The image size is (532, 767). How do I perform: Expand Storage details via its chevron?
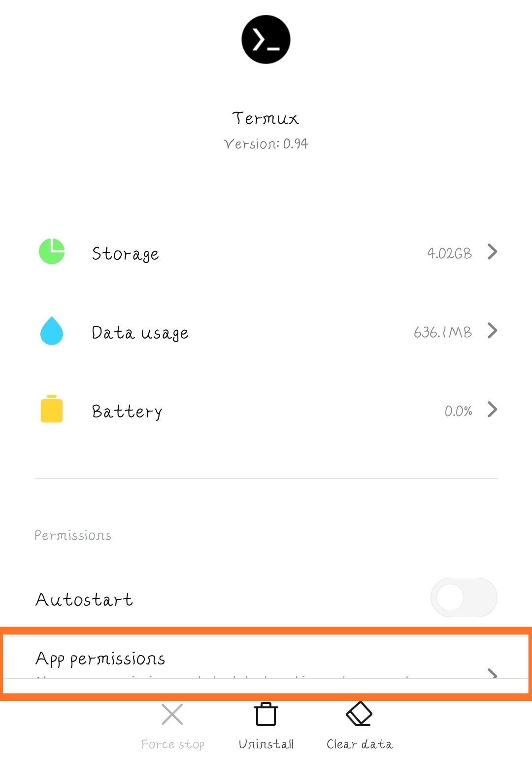coord(492,252)
